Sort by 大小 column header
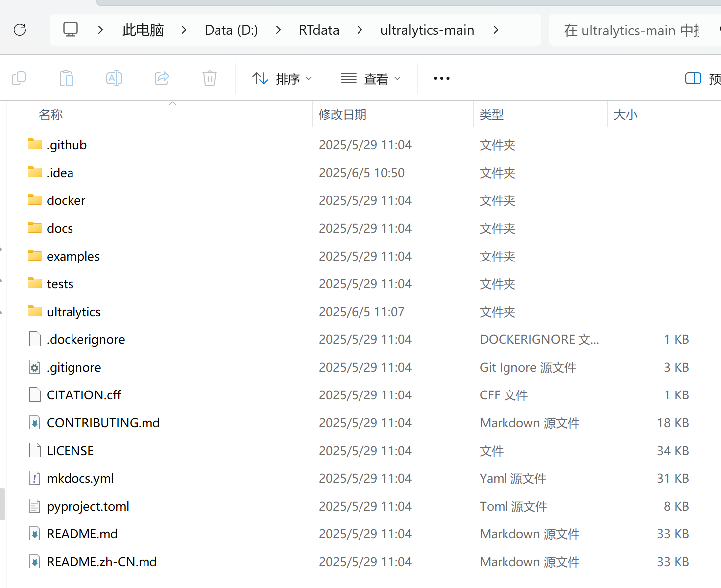Image resolution: width=721 pixels, height=588 pixels. 626,115
